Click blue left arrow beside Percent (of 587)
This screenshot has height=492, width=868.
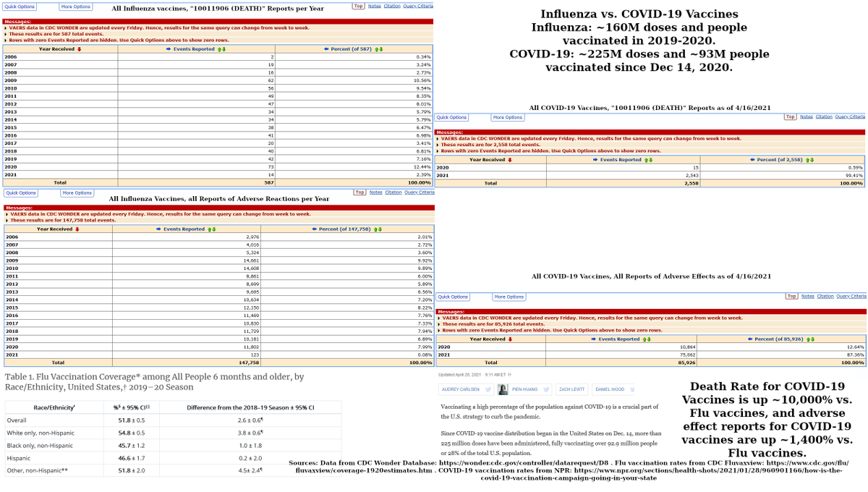click(x=327, y=49)
